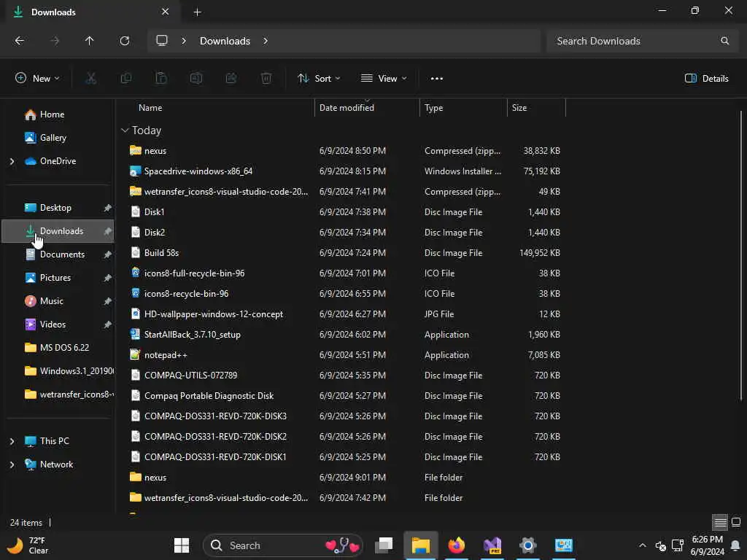The height and width of the screenshot is (560, 747).
Task: Click the taskbar Search box
Action: 283,545
